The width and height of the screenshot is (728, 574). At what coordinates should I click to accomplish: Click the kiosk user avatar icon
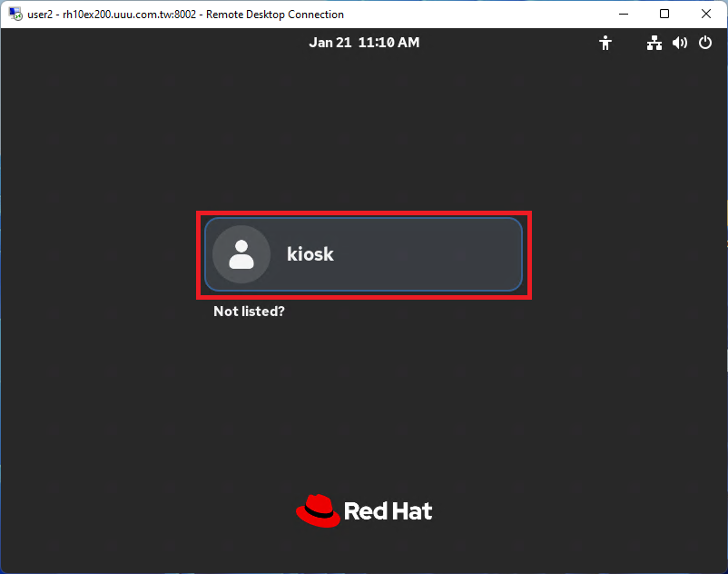(241, 254)
